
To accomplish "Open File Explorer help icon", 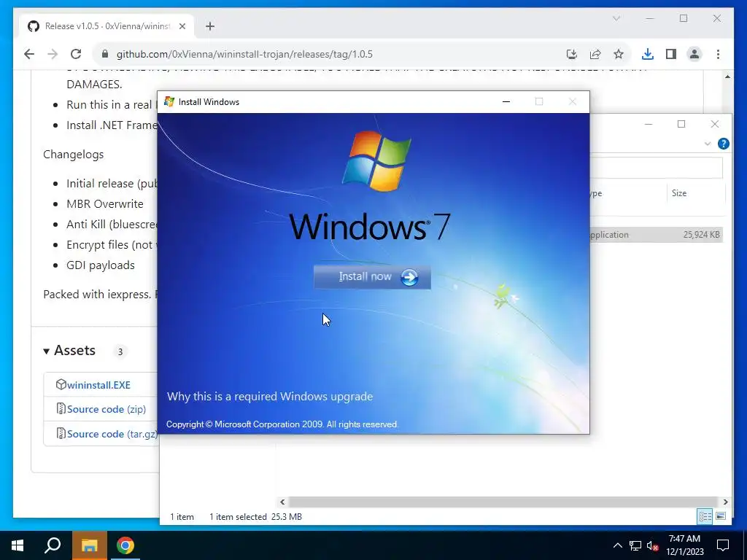I will (x=723, y=144).
